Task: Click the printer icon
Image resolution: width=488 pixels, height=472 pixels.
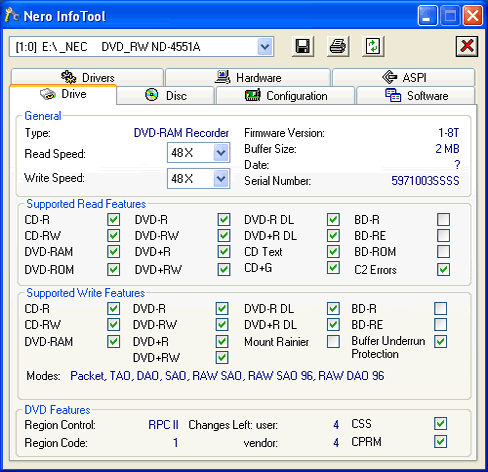Action: point(338,46)
